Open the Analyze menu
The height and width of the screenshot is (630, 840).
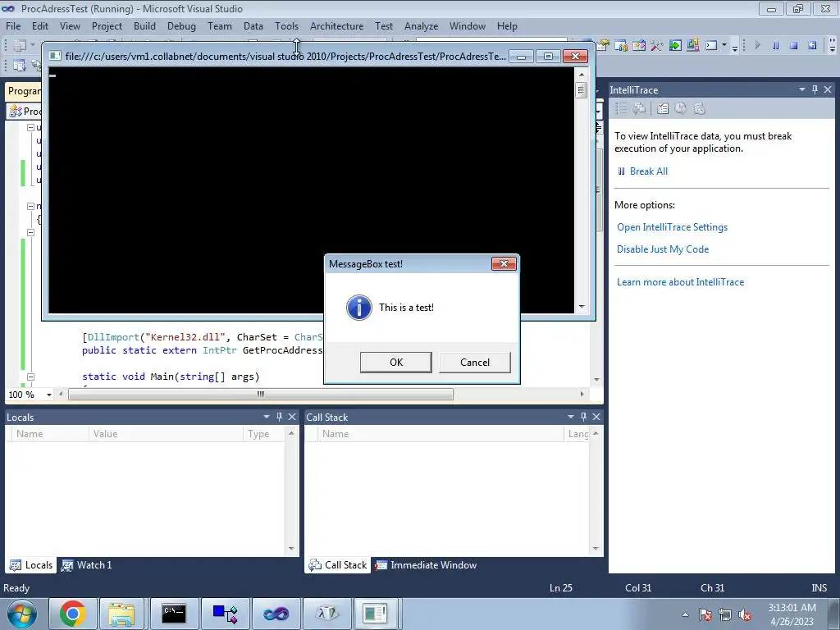pos(421,25)
